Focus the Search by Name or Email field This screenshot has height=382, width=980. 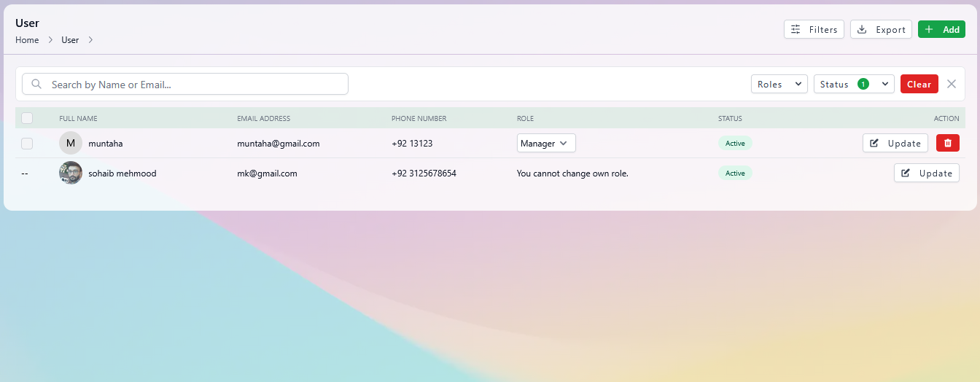tap(185, 84)
